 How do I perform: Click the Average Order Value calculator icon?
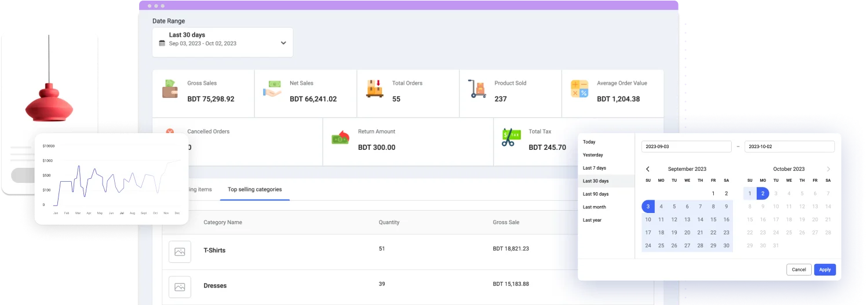coord(579,89)
